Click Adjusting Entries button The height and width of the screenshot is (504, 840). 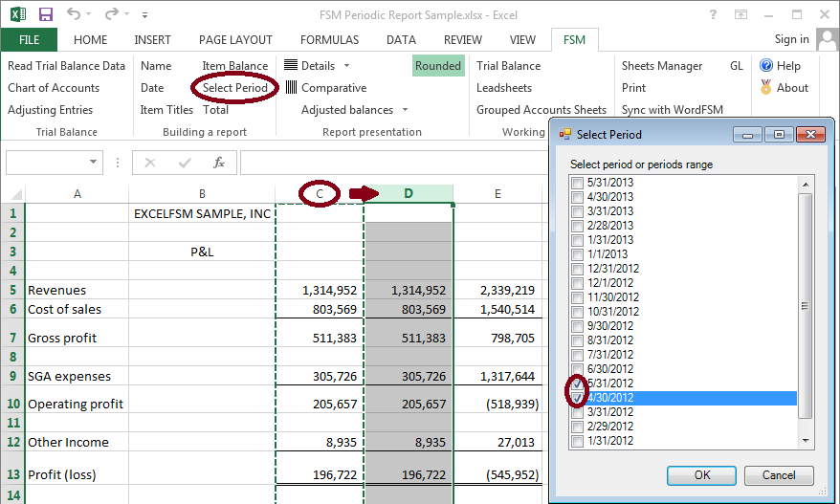pos(51,109)
